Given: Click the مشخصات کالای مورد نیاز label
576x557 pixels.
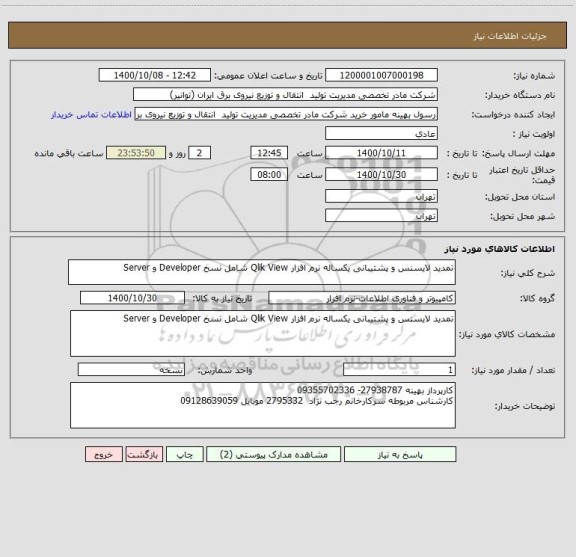Looking at the screenshot, I should click(507, 334).
